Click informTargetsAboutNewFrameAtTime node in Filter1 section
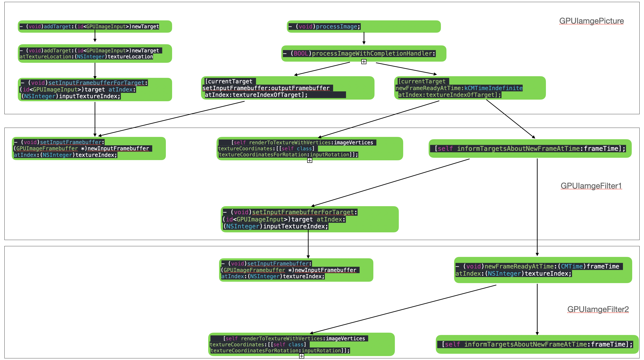The image size is (644, 360). point(530,148)
